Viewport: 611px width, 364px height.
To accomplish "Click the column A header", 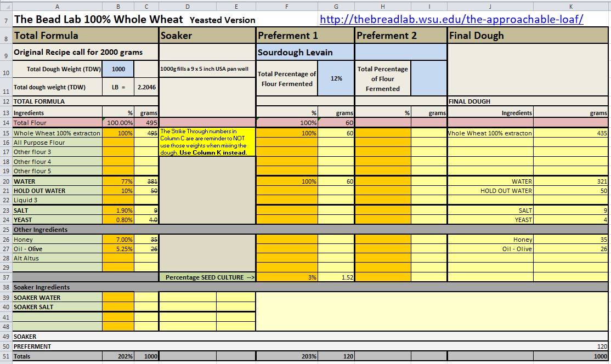I will click(57, 6).
